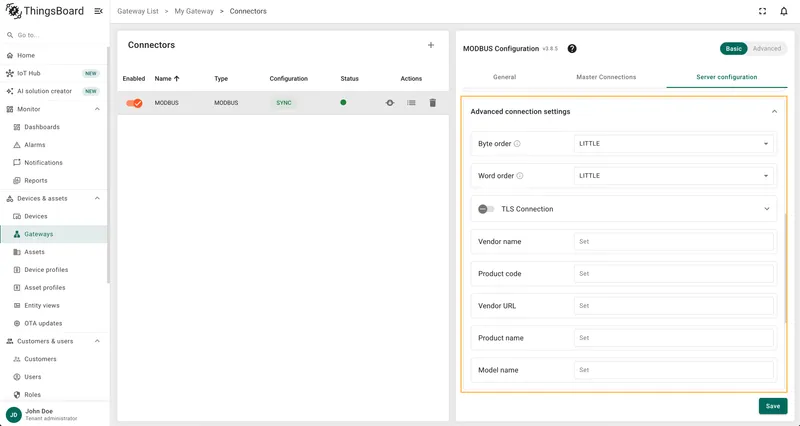This screenshot has height=426, width=800.
Task: Click the Product name input field
Action: (x=673, y=338)
